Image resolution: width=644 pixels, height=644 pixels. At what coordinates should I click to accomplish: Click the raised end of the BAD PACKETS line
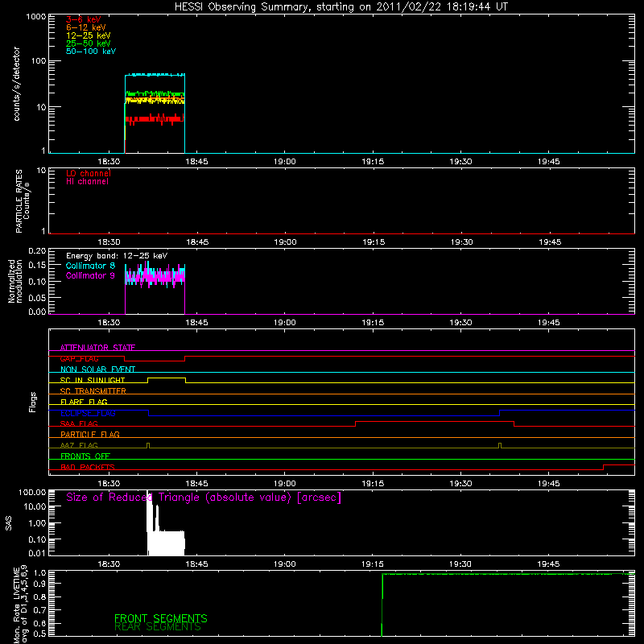pyautogui.click(x=619, y=465)
